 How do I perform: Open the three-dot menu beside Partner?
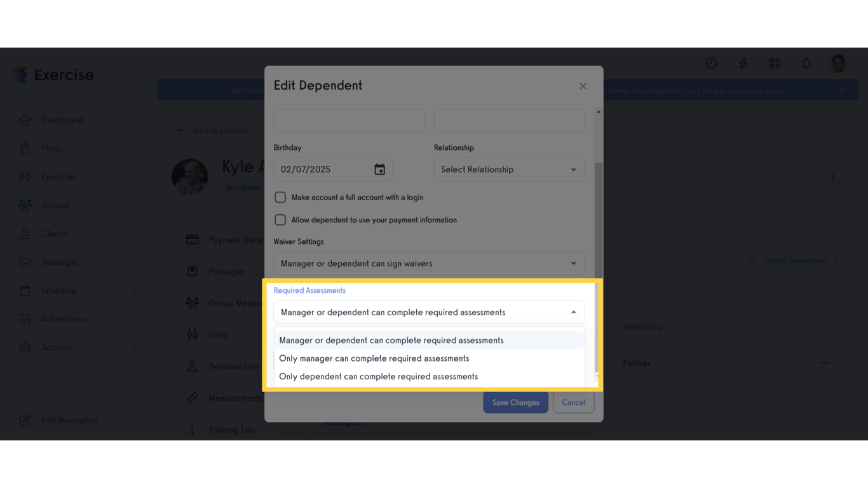click(x=824, y=363)
